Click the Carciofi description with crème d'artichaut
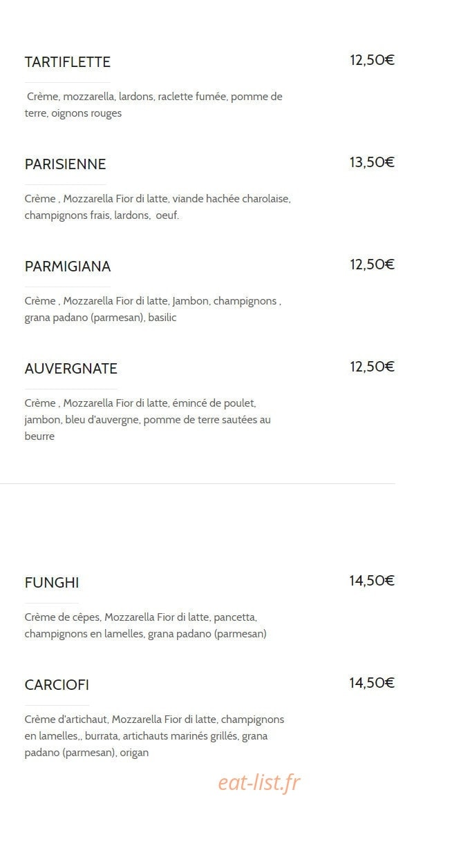This screenshot has height=868, width=450. pyautogui.click(x=155, y=736)
